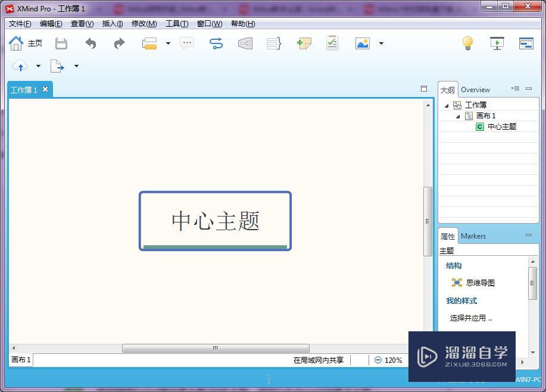Open the 帮助(H) menu

pos(243,24)
